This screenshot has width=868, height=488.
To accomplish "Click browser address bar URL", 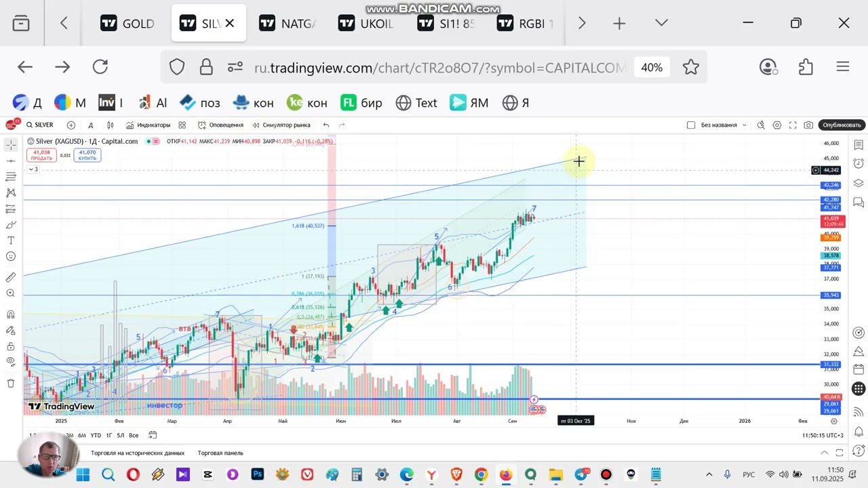I will [439, 68].
